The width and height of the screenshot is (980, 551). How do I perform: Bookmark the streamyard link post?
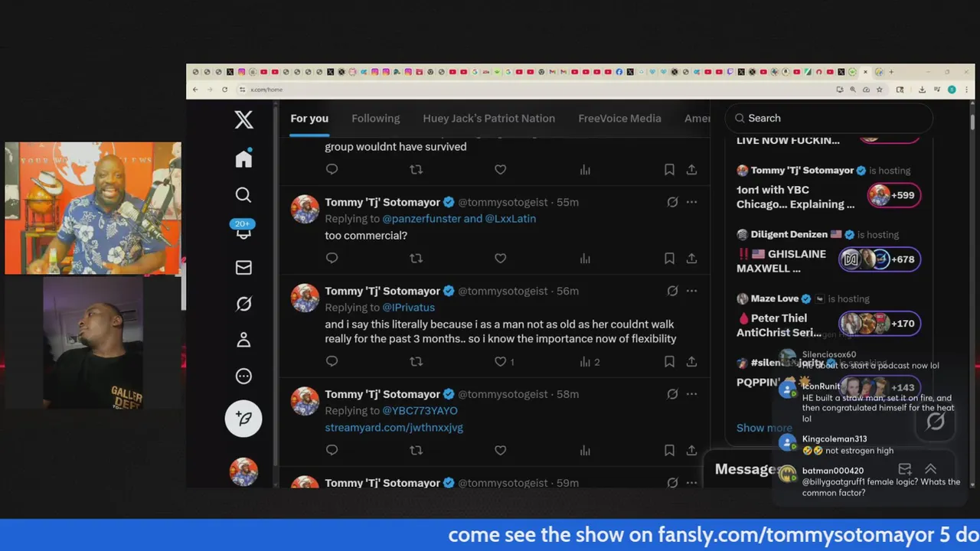pyautogui.click(x=669, y=450)
